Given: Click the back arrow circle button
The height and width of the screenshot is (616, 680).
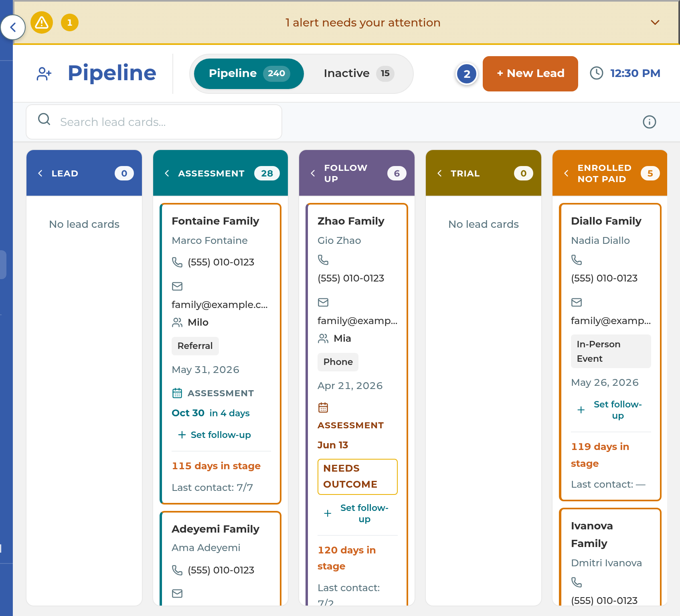Looking at the screenshot, I should pyautogui.click(x=13, y=27).
